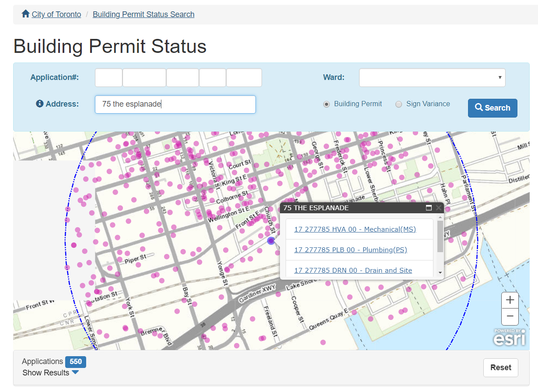Click the first Application# input box
Image resolution: width=538 pixels, height=392 pixels.
(x=108, y=78)
